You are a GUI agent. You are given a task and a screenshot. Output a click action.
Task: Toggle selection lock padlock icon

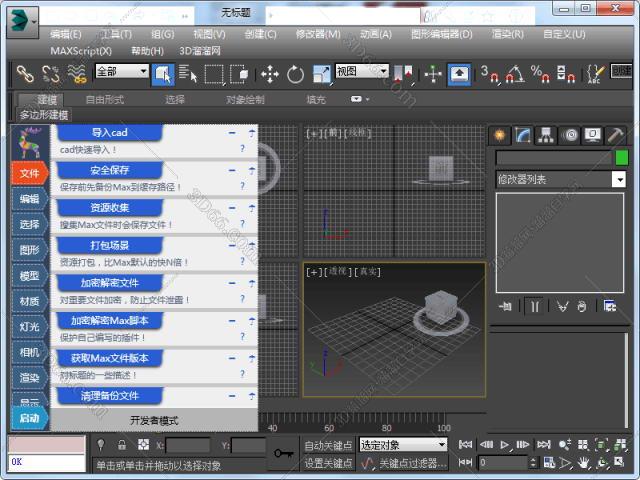click(x=122, y=444)
